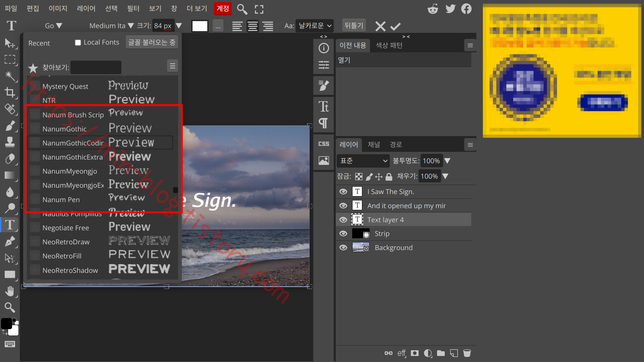
Task: Toggle lock transparent pixels icon
Action: tap(359, 177)
